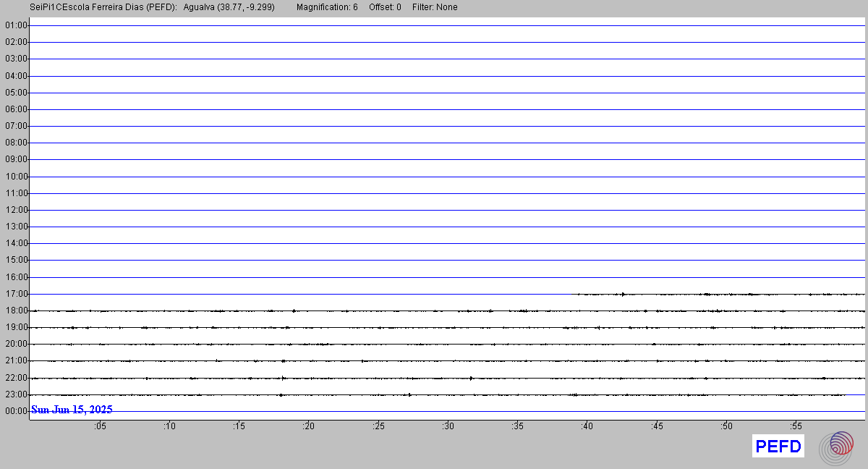Click the 21:00 hour label
This screenshot has width=868, height=469.
click(16, 360)
